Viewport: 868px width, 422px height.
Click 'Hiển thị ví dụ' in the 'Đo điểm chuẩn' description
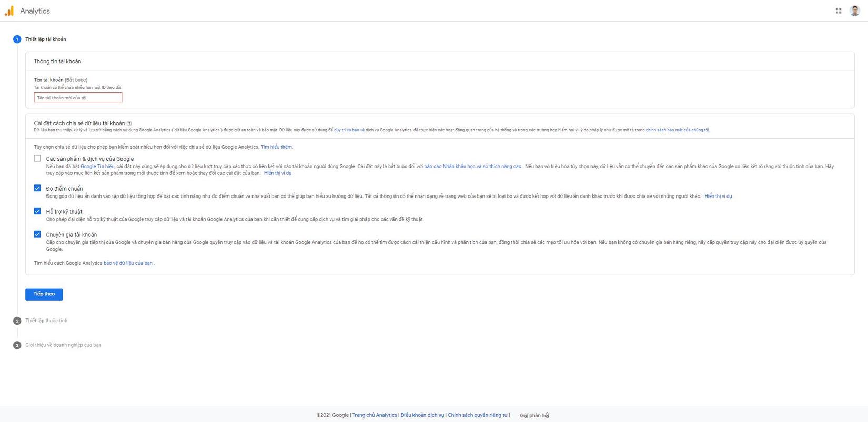coord(718,197)
